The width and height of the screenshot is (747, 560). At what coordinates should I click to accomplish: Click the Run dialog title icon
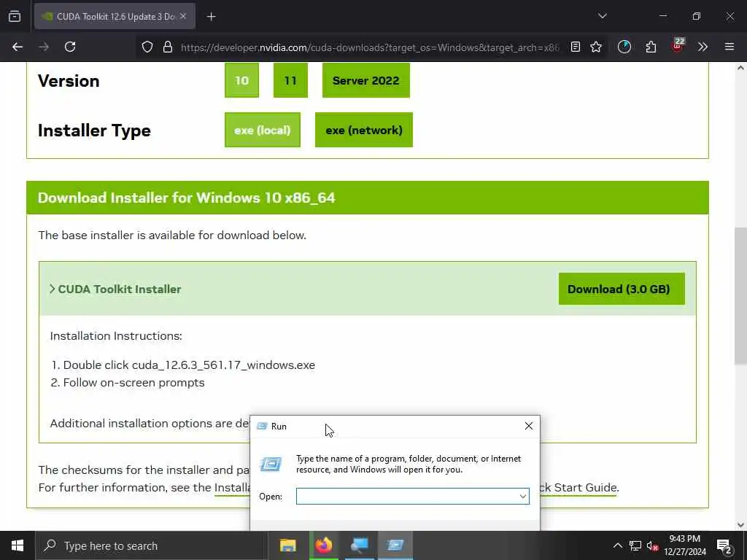(262, 426)
